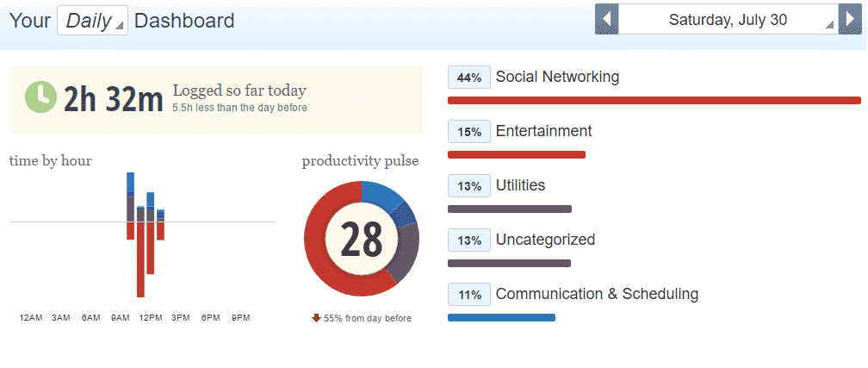Open the Daily dashboard period dropdown

coord(92,21)
